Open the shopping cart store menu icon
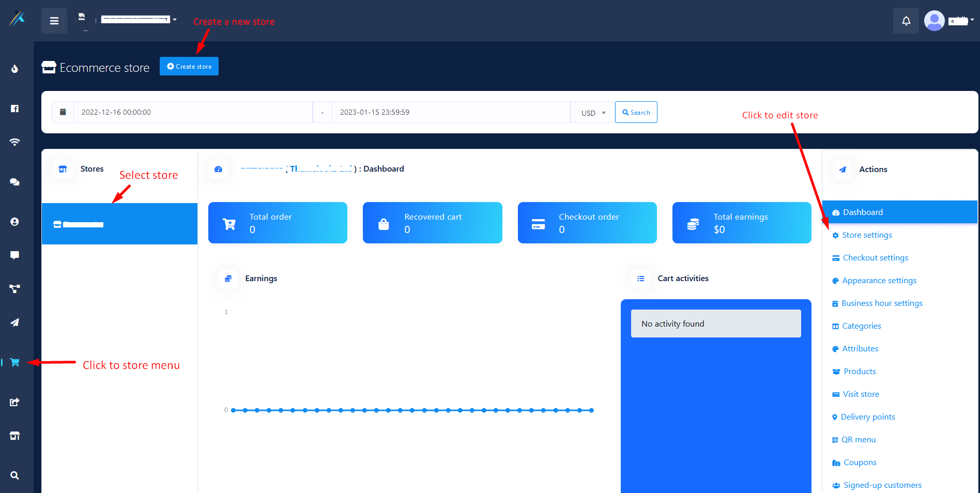Image resolution: width=980 pixels, height=493 pixels. (15, 362)
